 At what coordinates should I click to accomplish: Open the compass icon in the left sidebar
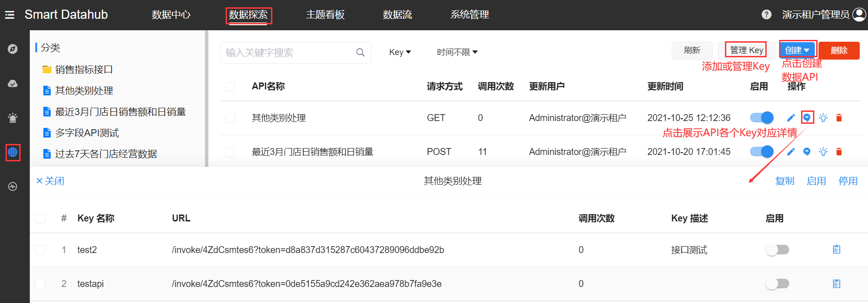(13, 49)
